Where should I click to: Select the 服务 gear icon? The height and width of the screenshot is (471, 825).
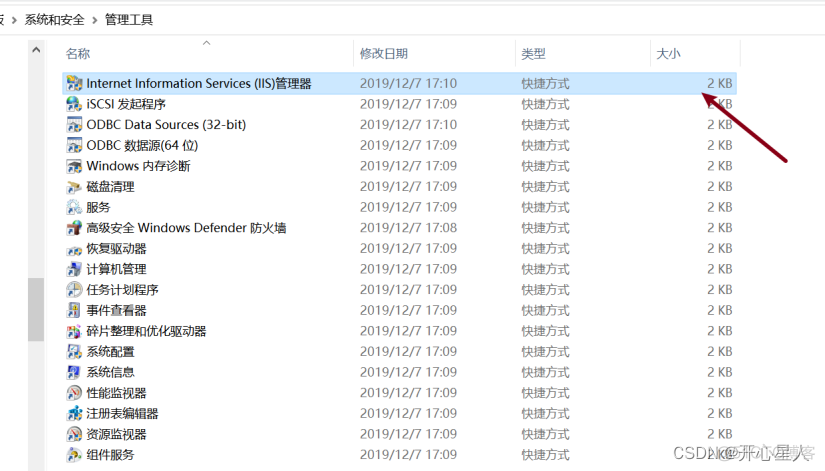[x=74, y=207]
